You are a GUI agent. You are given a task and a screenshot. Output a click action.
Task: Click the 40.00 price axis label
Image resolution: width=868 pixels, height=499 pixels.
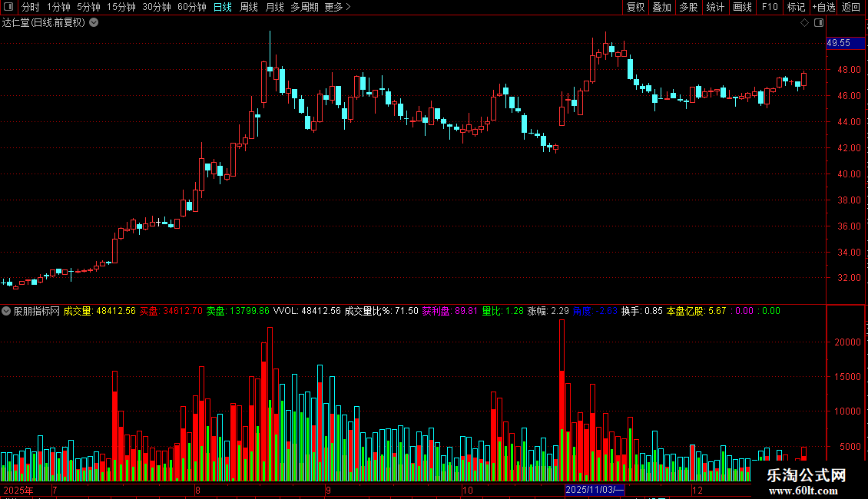coord(849,173)
